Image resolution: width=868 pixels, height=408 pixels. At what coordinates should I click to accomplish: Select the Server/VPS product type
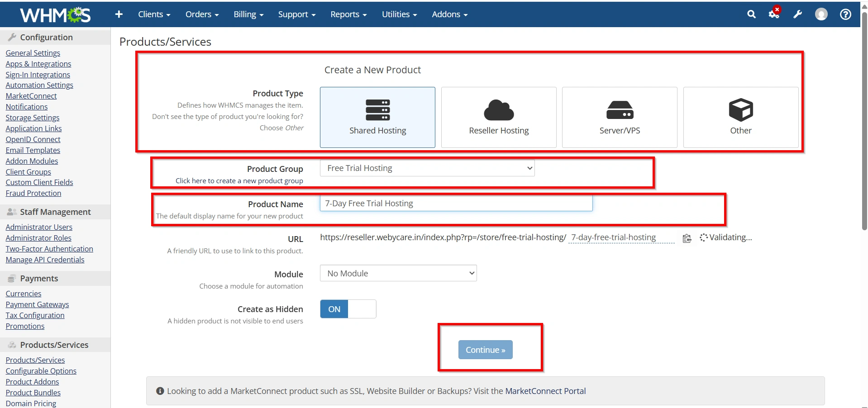click(620, 117)
